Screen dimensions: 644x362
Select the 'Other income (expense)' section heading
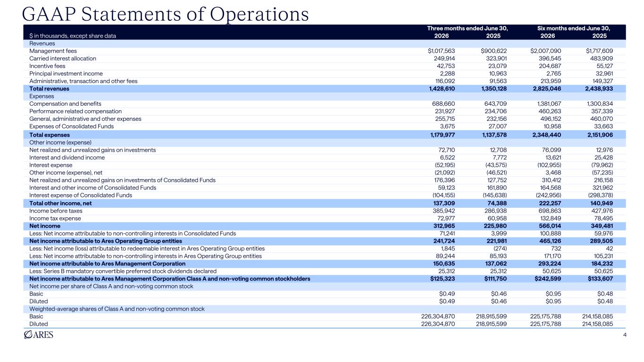coord(60,142)
